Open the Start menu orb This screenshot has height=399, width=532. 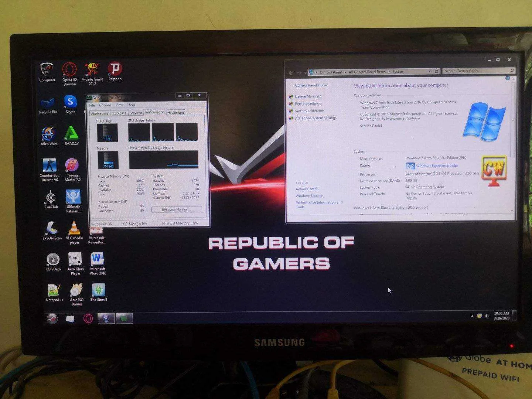click(x=52, y=318)
